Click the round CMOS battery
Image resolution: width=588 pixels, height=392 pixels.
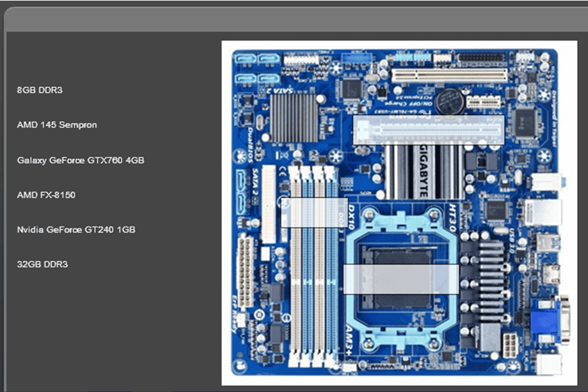(449, 100)
